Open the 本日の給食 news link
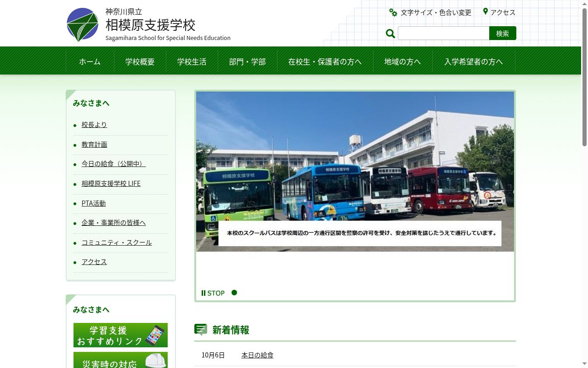Image resolution: width=588 pixels, height=368 pixels. point(257,355)
